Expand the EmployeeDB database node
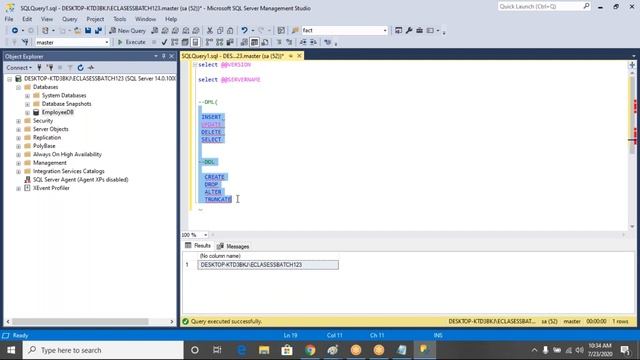Screen dimensions: 640x360 [27, 113]
